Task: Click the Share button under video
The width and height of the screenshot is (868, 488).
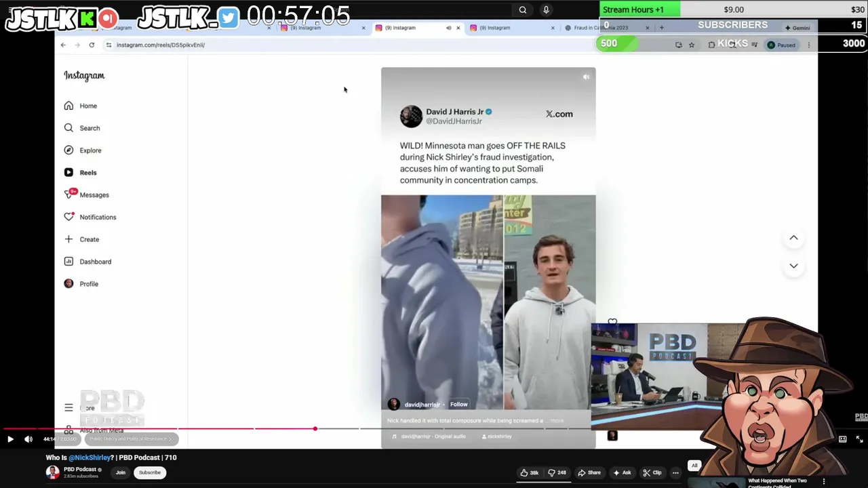Action: coord(589,472)
